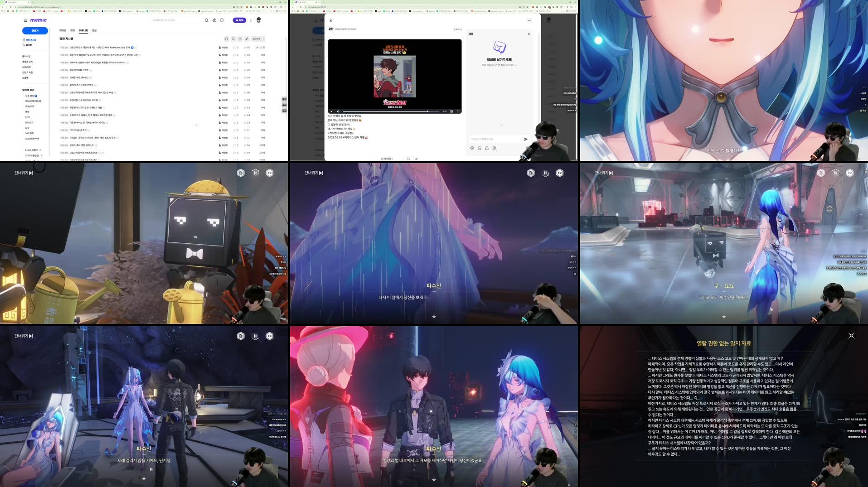Open the more options ellipsis in the post popup
The width and height of the screenshot is (868, 487).
(529, 20)
